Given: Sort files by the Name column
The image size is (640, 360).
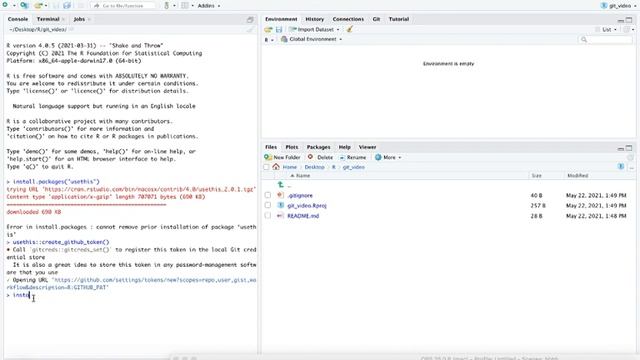Looking at the screenshot, I should pos(300,176).
